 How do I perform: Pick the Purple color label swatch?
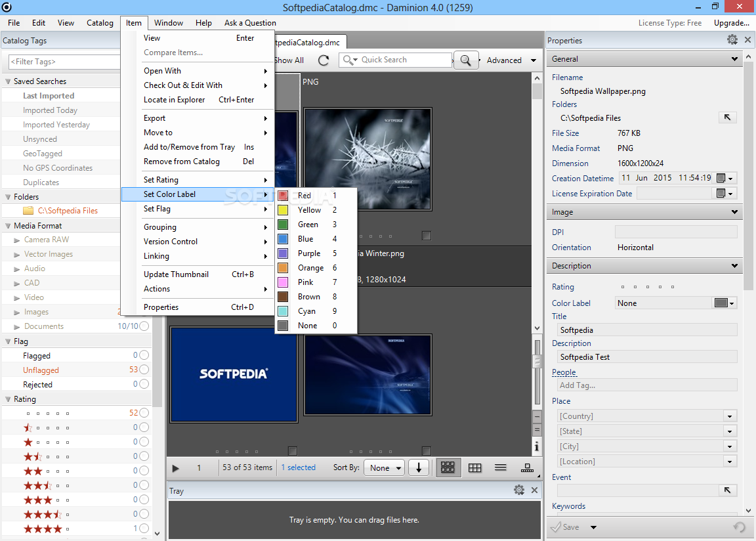click(283, 253)
